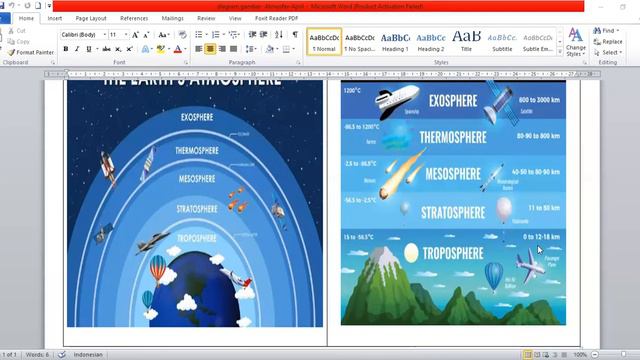Align text left
640x360 pixels.
[x=199, y=49]
